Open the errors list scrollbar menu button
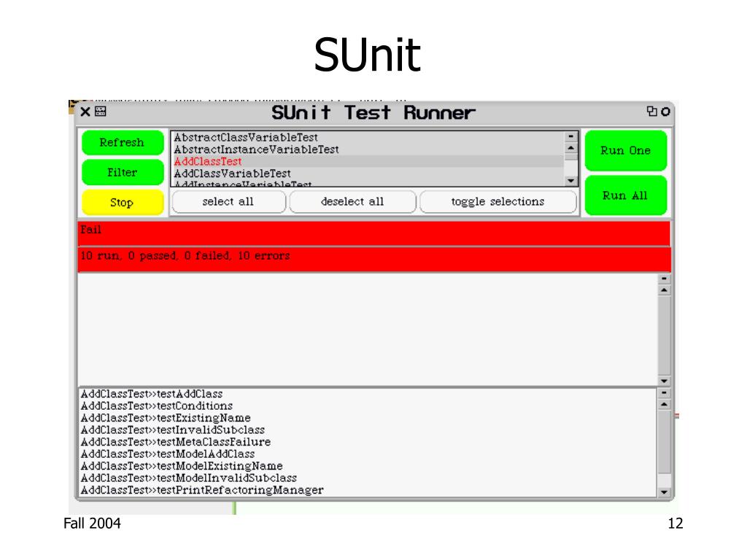This screenshot has height=560, width=747. 664,393
